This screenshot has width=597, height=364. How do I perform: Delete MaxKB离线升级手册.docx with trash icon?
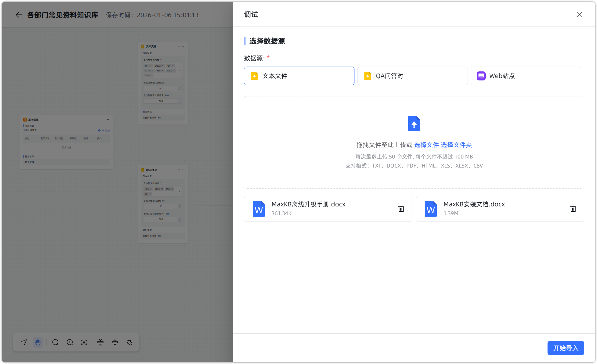pos(401,209)
